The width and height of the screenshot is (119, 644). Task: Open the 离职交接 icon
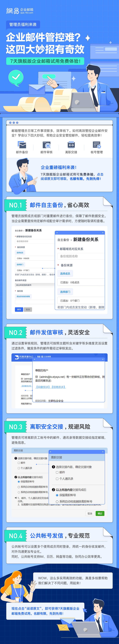pos(71,145)
